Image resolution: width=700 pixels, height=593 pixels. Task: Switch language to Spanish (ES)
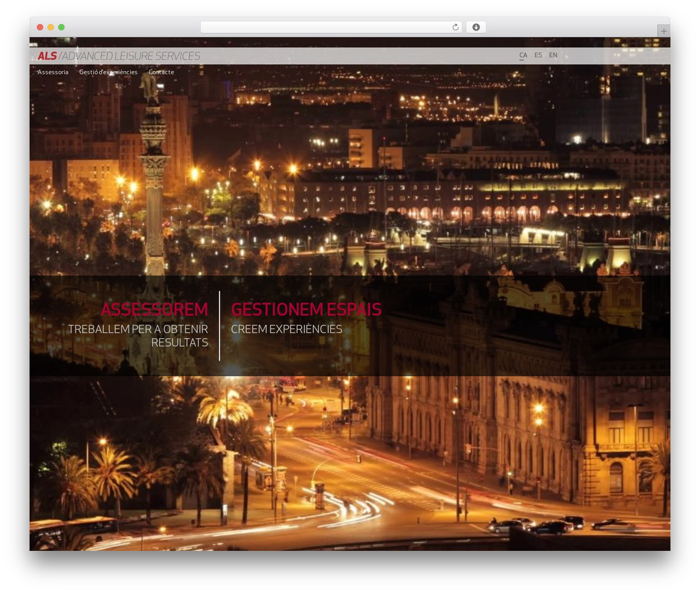pos(538,55)
